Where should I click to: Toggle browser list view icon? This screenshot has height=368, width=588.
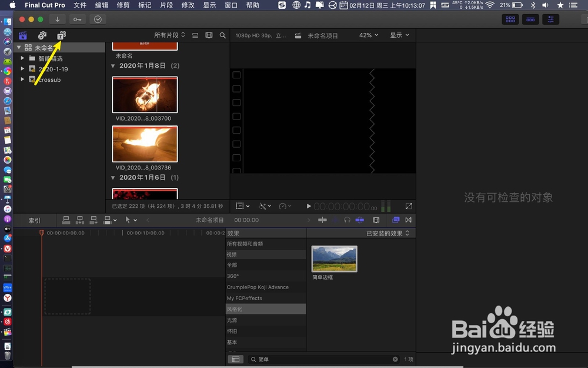tap(195, 35)
